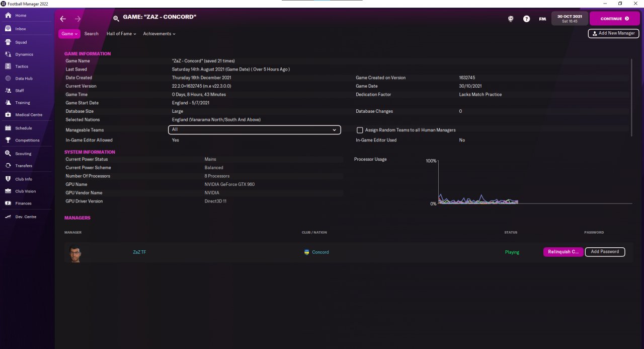Open the help question mark icon

[526, 19]
